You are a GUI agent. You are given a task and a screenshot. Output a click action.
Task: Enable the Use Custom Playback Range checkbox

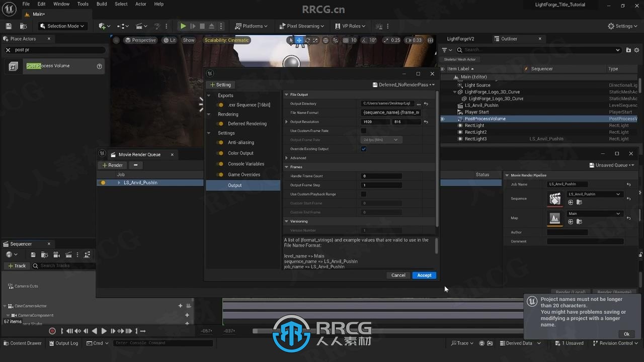point(364,194)
